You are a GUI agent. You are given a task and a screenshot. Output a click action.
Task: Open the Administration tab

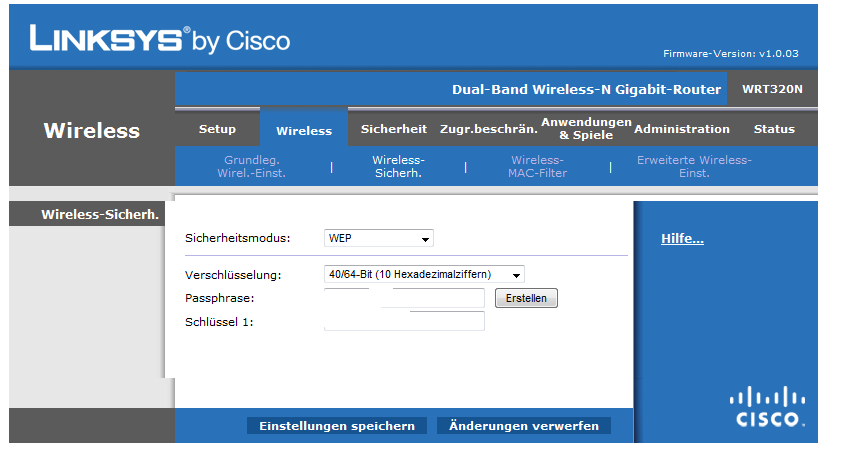tap(682, 129)
